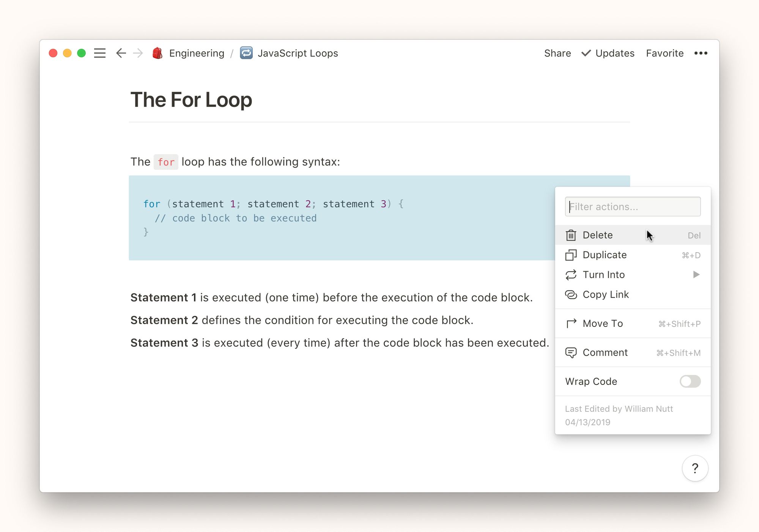Click the trash icon beside Delete
The width and height of the screenshot is (759, 532).
(571, 235)
